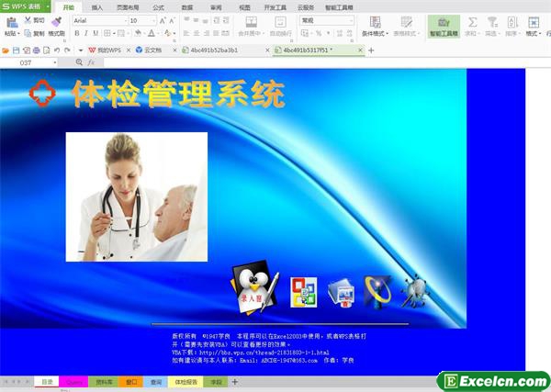Click the nurse and patient photo
This screenshot has height=392, width=551.
coord(137,196)
